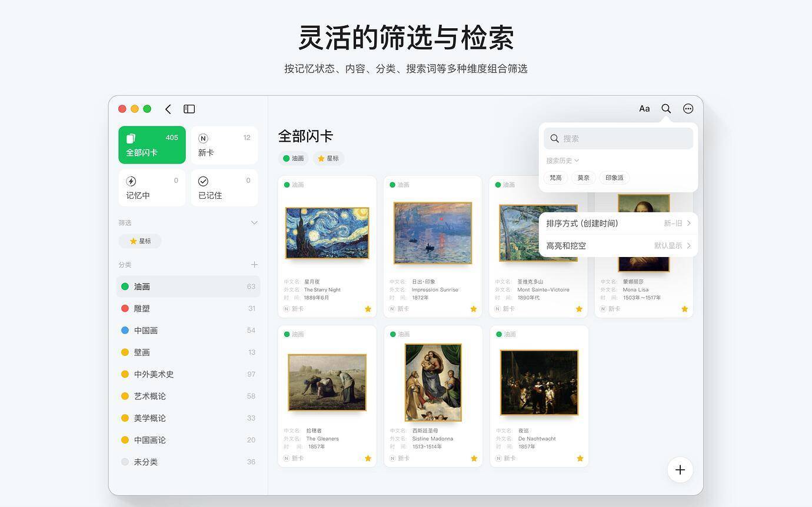Click the 1889年6月 date text
812x507 pixels.
tap(317, 298)
